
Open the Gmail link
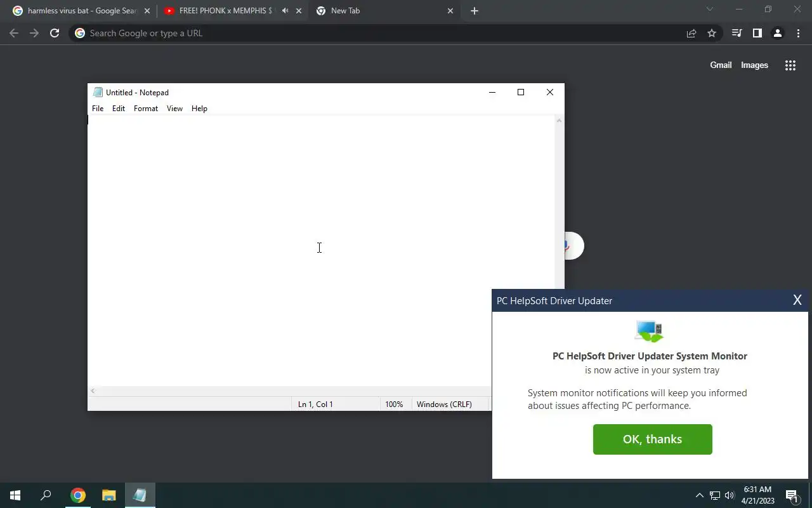(x=721, y=65)
